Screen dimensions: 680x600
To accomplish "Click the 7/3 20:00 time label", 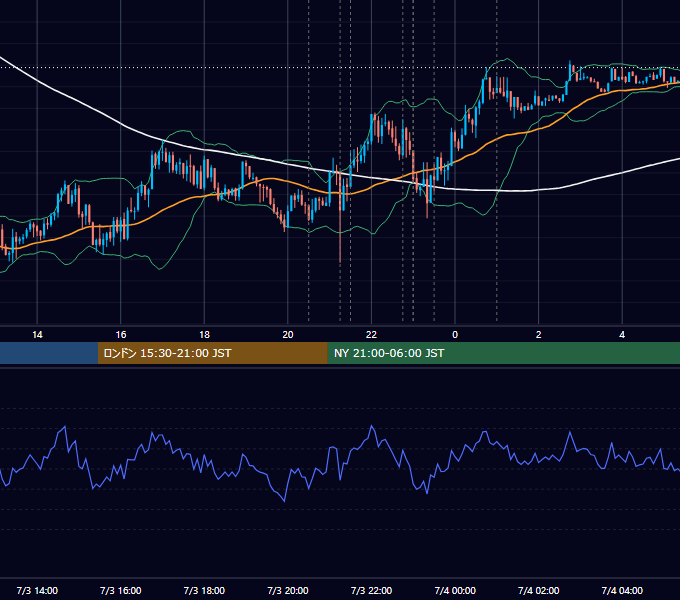I will click(288, 590).
